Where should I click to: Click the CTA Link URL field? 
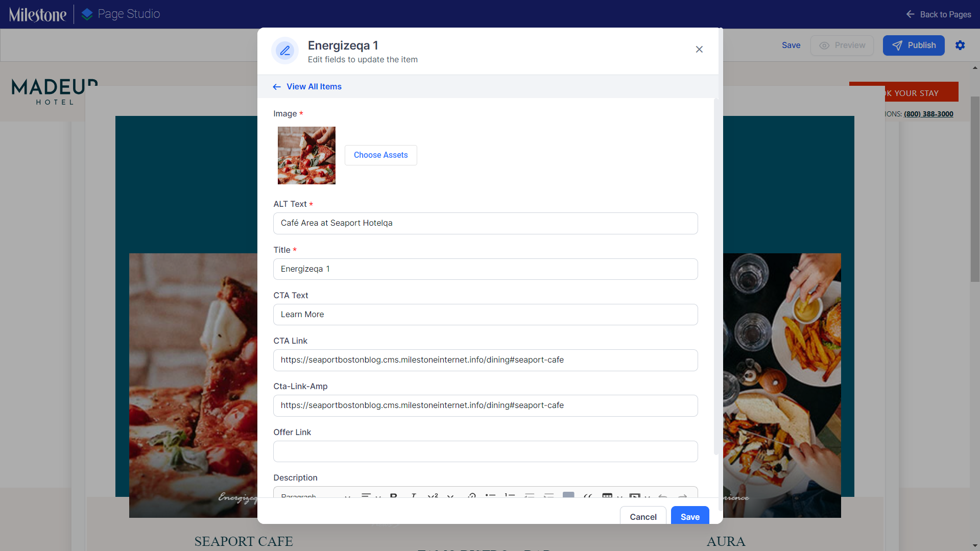coord(486,360)
